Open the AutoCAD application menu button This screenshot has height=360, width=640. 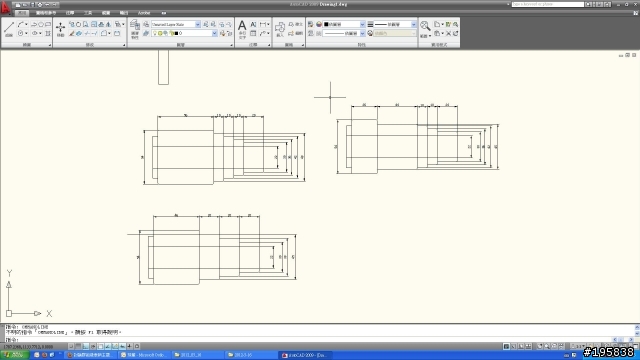tap(6, 7)
